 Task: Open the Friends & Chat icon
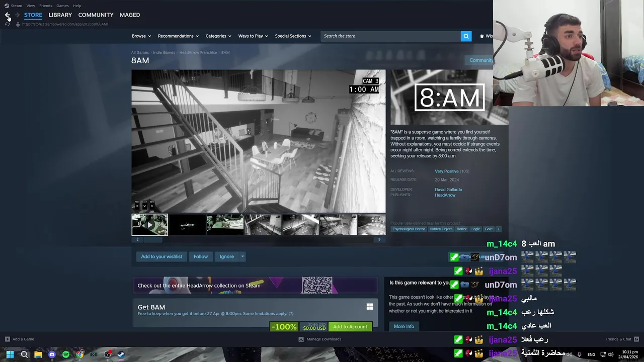tap(636, 339)
